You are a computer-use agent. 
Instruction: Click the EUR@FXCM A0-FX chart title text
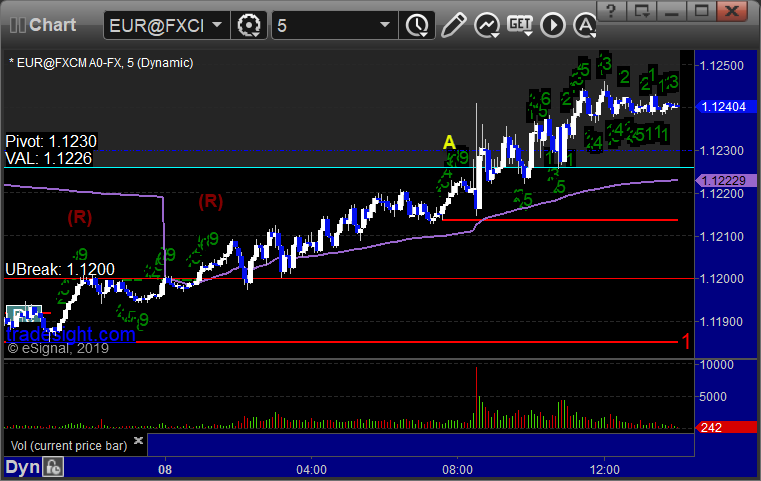(x=101, y=63)
